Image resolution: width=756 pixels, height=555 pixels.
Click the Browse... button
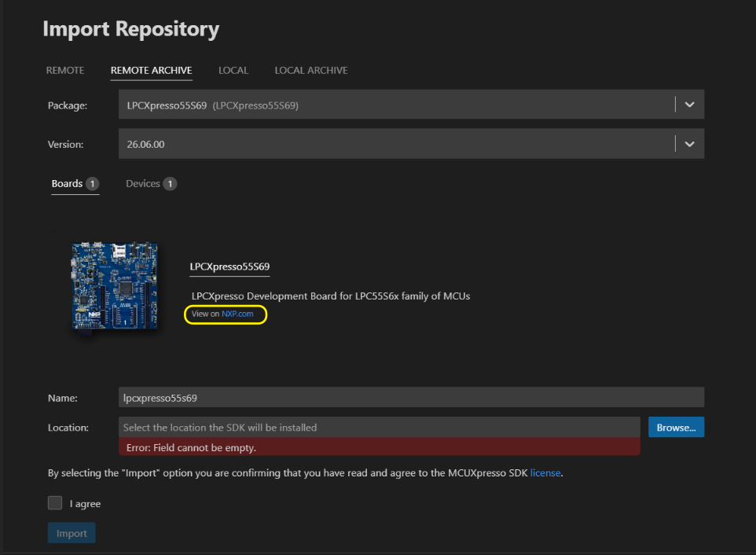[676, 427]
